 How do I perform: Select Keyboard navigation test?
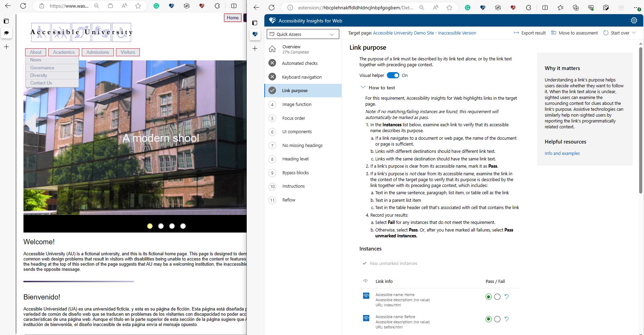(x=303, y=77)
